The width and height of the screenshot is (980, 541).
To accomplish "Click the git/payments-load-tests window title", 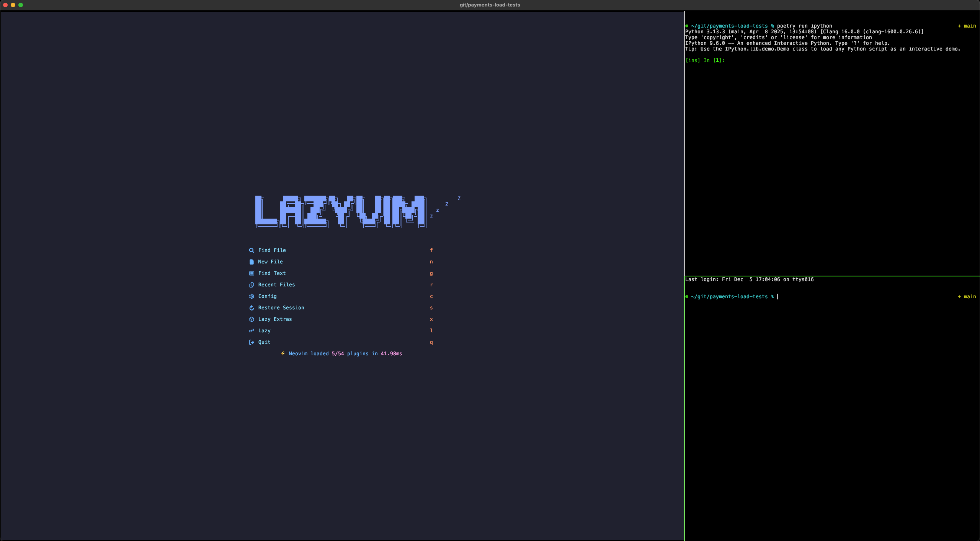I will [x=490, y=5].
